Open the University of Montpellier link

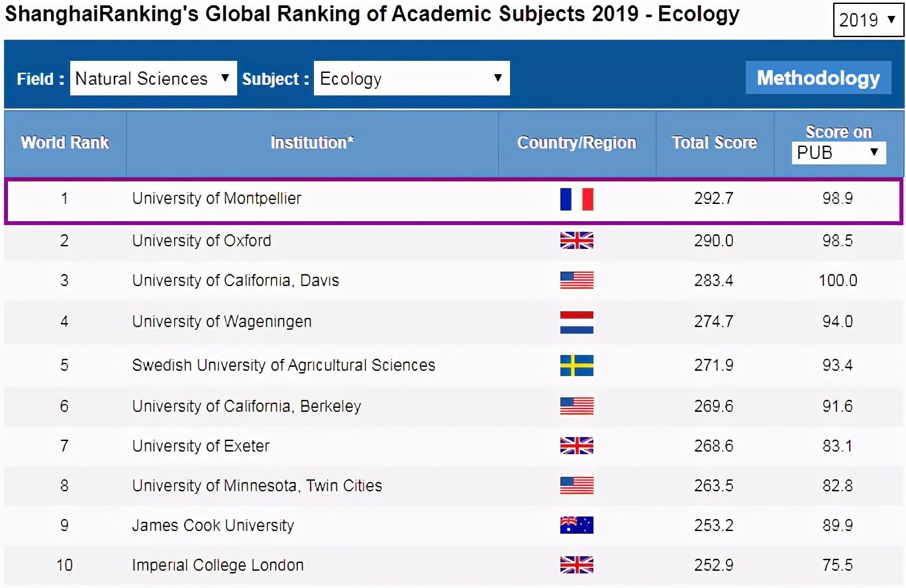click(x=217, y=198)
